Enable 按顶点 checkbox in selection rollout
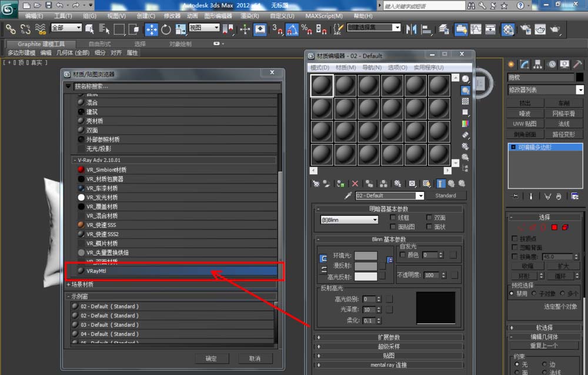The image size is (588, 375). tap(515, 238)
